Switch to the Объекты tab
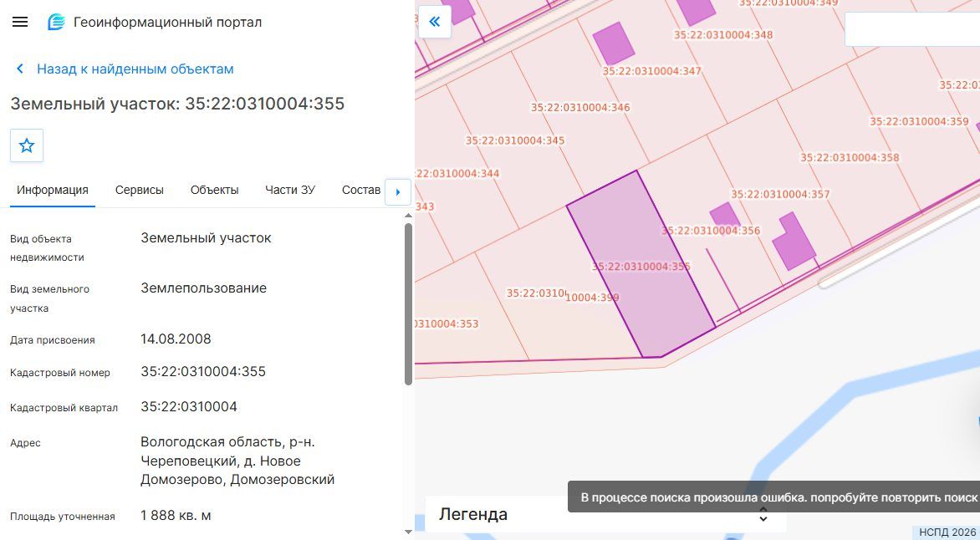 (x=214, y=190)
